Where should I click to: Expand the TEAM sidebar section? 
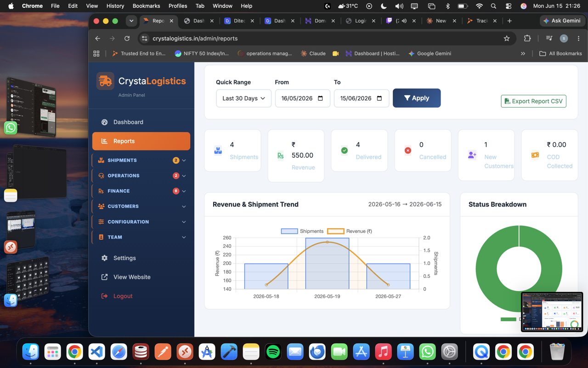tap(141, 237)
